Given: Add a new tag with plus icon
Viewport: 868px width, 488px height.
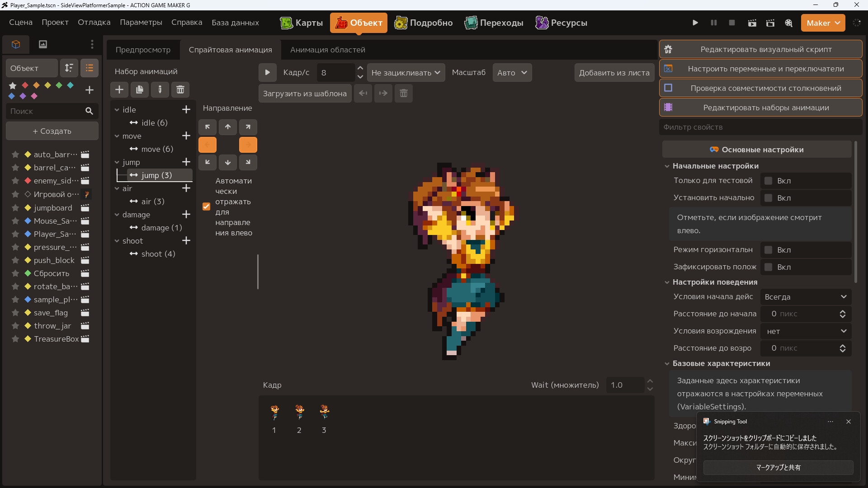Looking at the screenshot, I should 90,90.
